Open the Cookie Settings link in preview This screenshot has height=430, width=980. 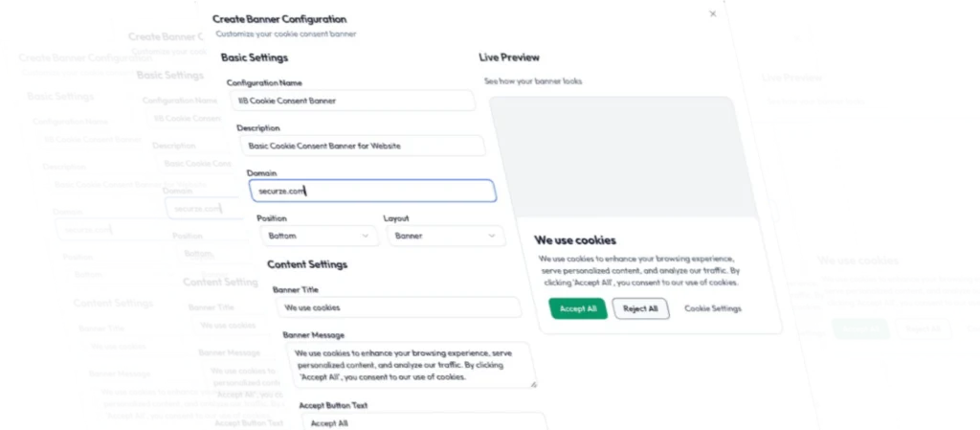coord(712,308)
